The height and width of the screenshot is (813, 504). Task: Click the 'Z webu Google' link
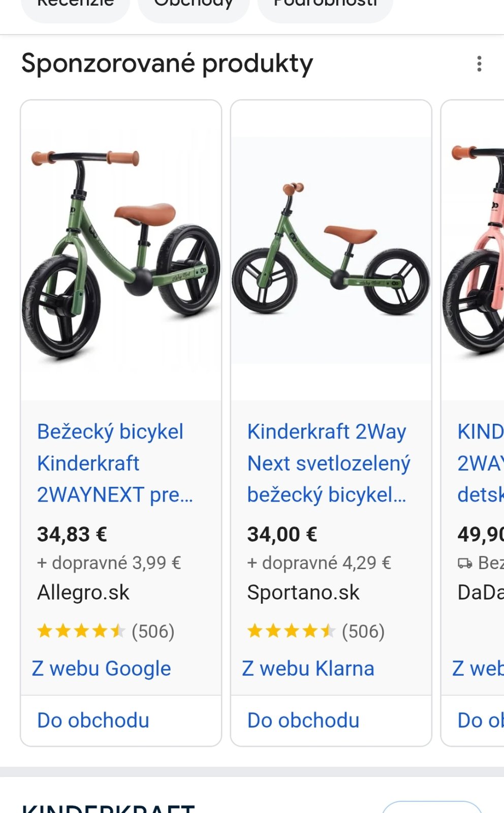click(x=102, y=669)
